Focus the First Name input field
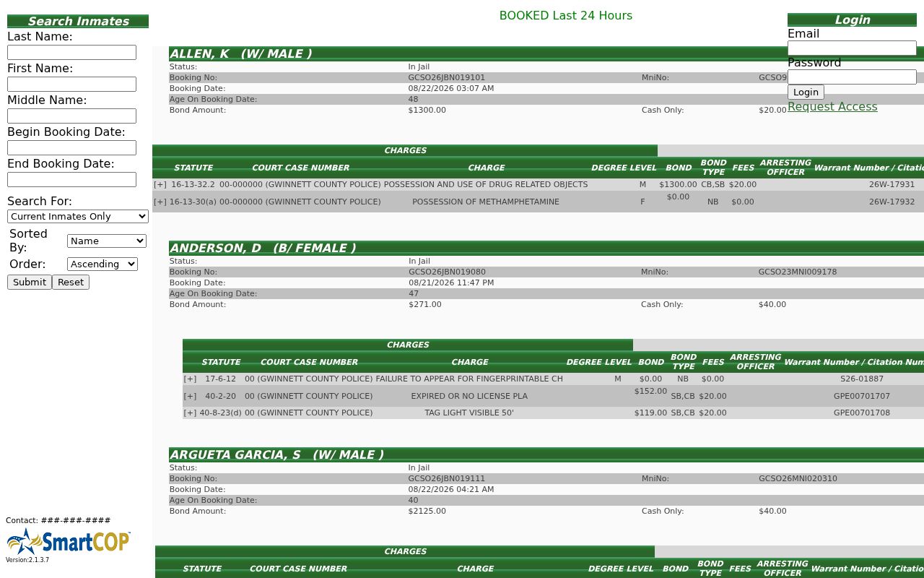The height and width of the screenshot is (578, 924). point(71,84)
